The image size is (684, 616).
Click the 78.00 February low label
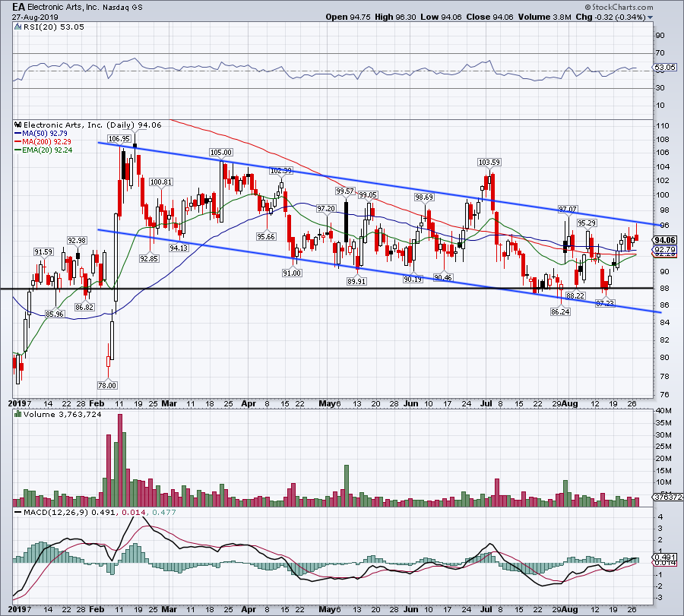[107, 385]
